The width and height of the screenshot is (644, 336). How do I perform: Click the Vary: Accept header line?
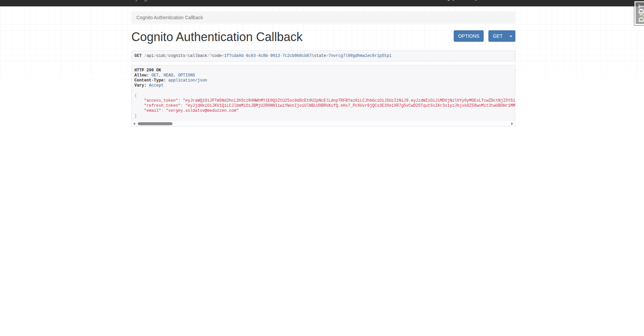coord(149,85)
